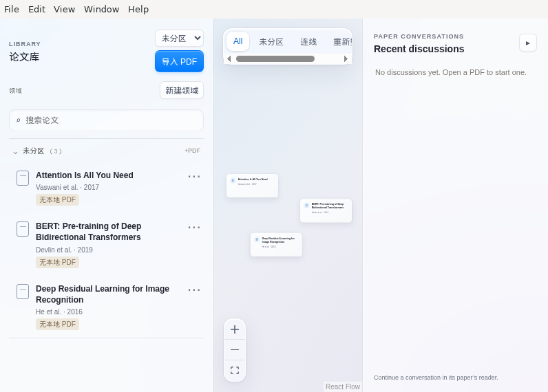
Task: Open the Help menu
Action: click(x=138, y=9)
